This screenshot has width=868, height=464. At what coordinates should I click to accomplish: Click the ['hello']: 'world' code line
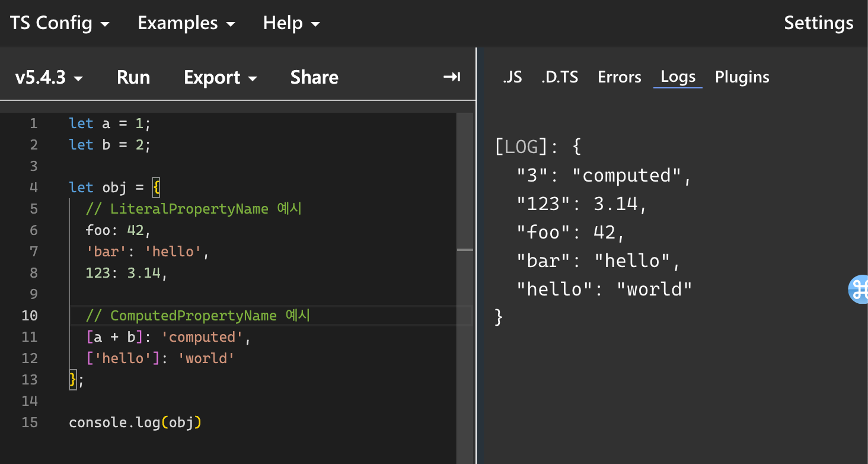click(161, 358)
